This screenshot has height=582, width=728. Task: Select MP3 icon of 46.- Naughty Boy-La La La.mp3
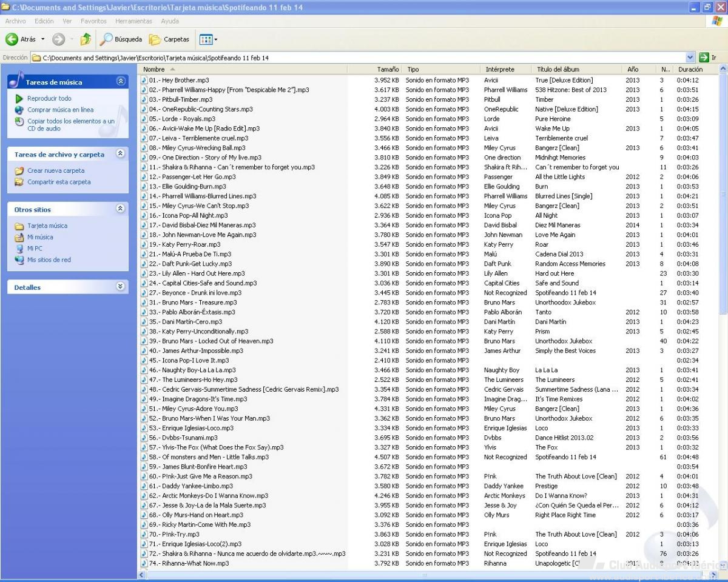(144, 370)
